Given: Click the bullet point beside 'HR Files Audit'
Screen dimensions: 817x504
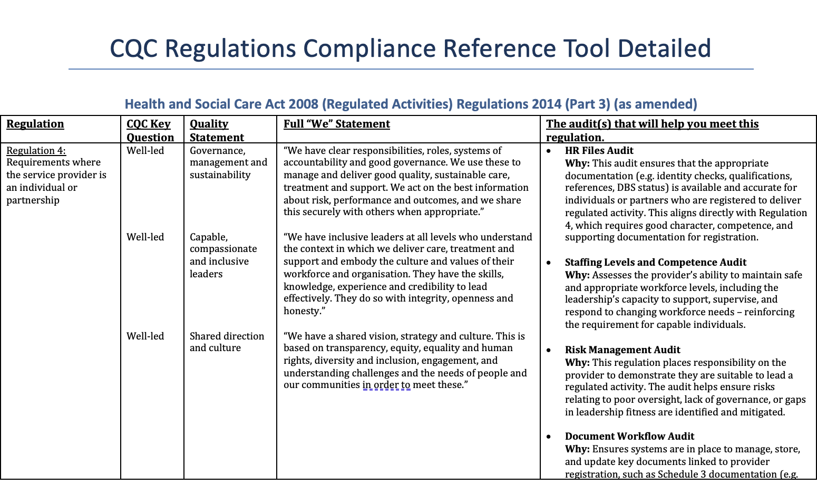Looking at the screenshot, I should pyautogui.click(x=549, y=151).
